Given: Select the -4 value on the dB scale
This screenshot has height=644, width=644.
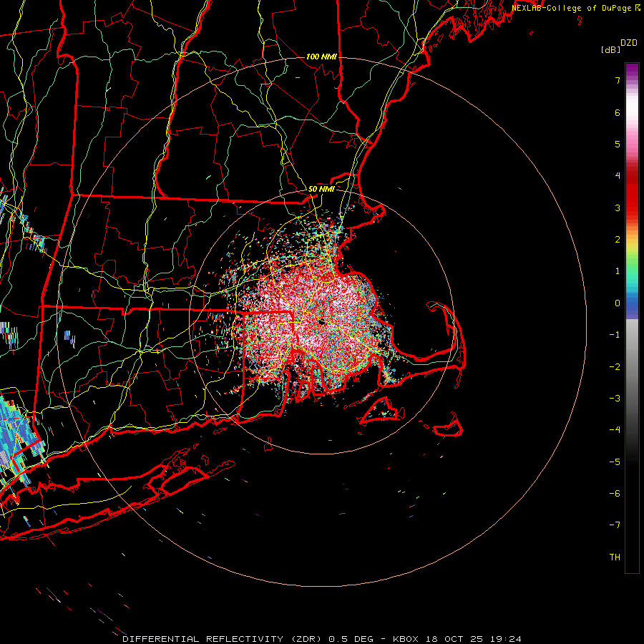Looking at the screenshot, I should 615,430.
